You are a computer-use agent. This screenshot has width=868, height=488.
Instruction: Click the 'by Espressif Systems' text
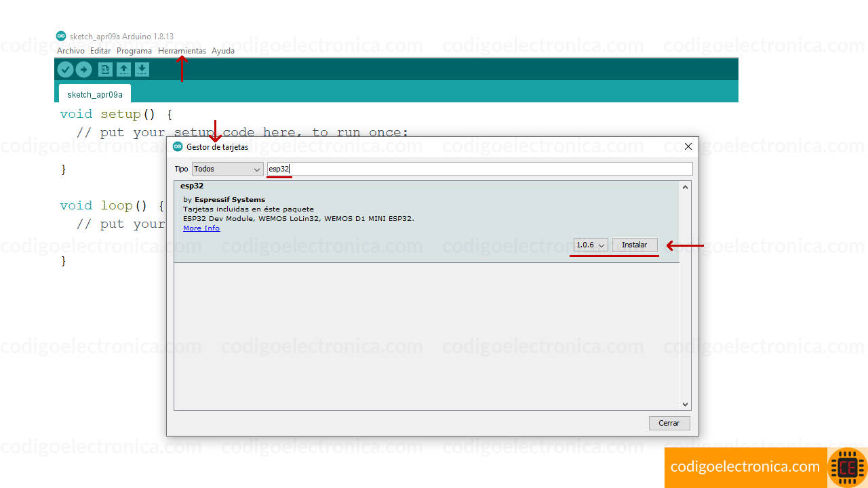pos(224,200)
